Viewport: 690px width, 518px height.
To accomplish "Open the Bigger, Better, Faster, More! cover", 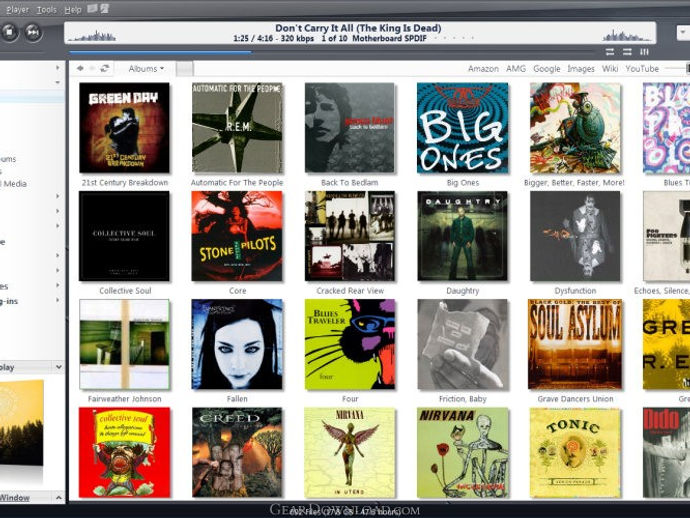I will 575,128.
